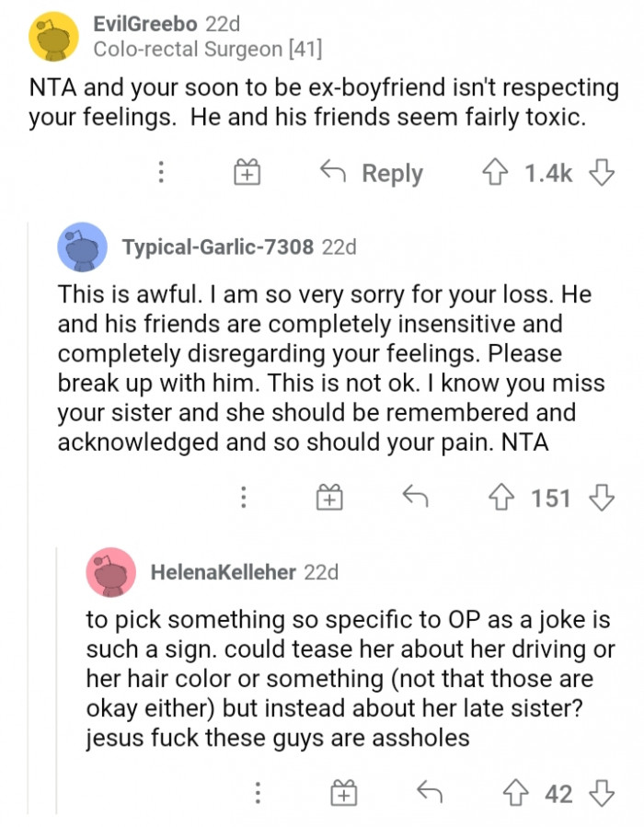
Task: Click the award icon beneath Typical-Garlic-7308's comment
Action: tap(330, 498)
